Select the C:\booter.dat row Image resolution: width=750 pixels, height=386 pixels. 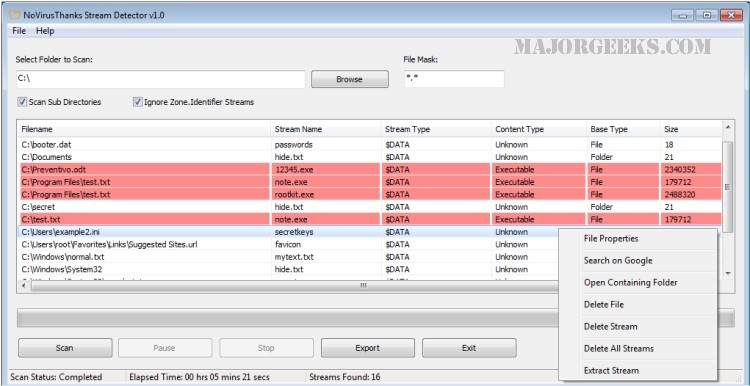pos(369,144)
